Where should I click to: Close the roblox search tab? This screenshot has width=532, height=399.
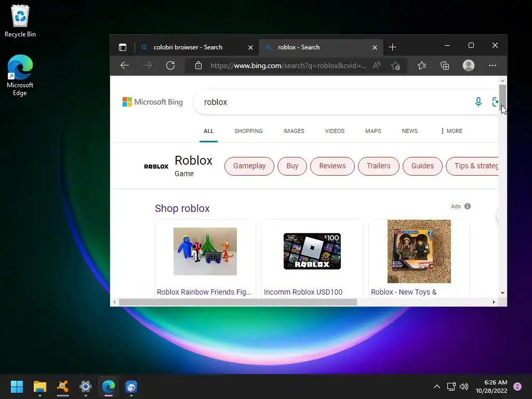(x=375, y=47)
